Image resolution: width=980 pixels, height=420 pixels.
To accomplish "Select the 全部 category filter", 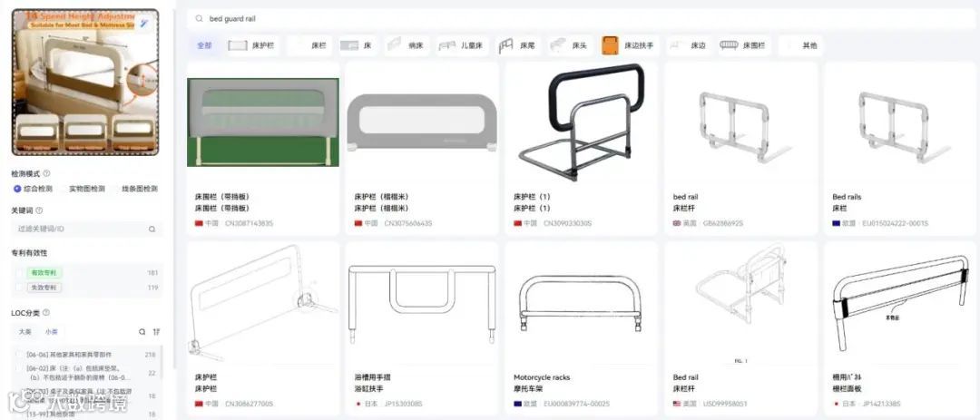I will [204, 45].
